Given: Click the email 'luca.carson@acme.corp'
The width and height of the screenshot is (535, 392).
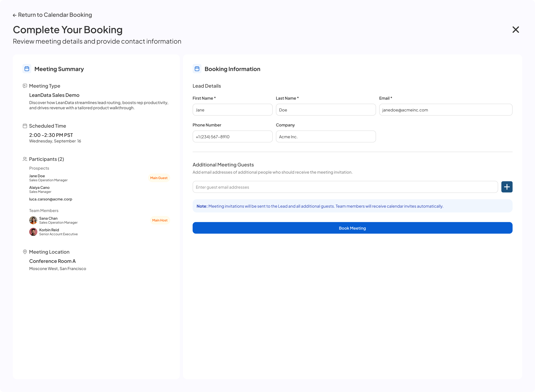Looking at the screenshot, I should tap(51, 199).
